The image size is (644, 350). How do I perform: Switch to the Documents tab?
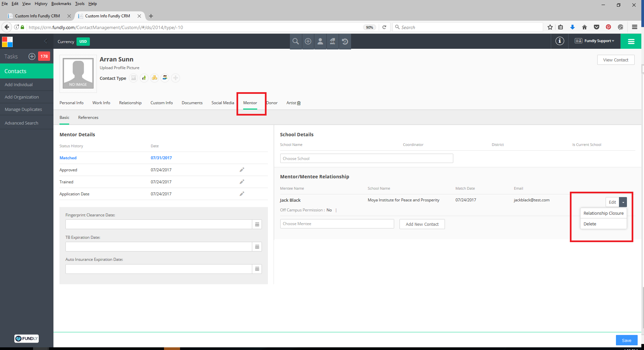(192, 103)
